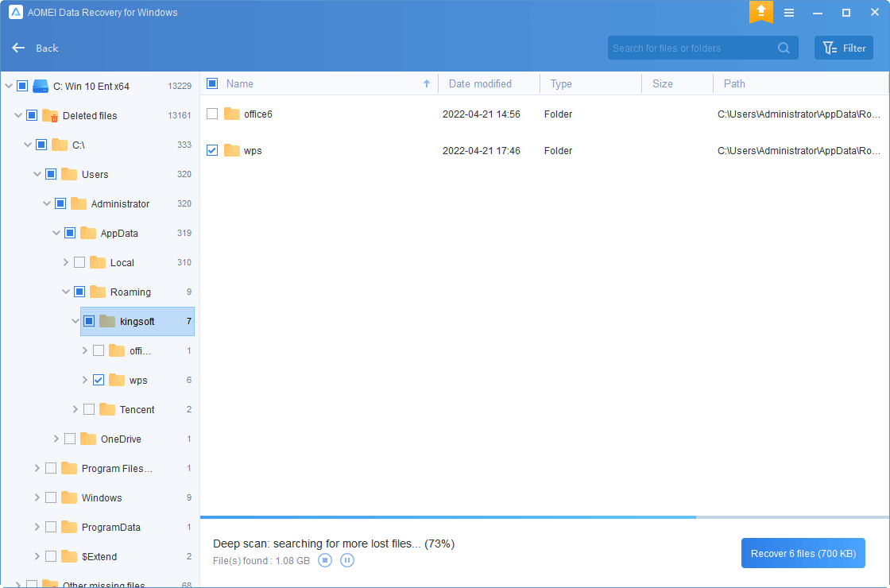Check the Windows folder checkbox
Image resolution: width=890 pixels, height=588 pixels.
point(51,497)
